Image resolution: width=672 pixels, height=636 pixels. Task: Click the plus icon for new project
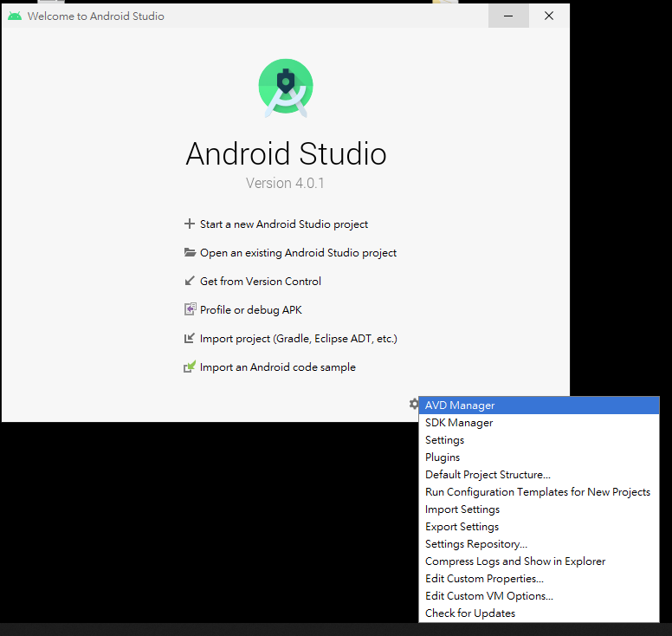(x=189, y=224)
